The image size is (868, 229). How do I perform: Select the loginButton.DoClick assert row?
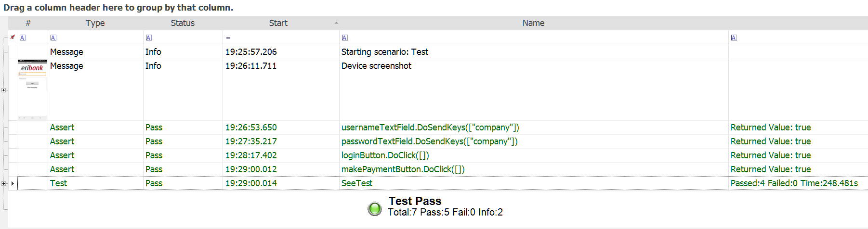pos(385,155)
